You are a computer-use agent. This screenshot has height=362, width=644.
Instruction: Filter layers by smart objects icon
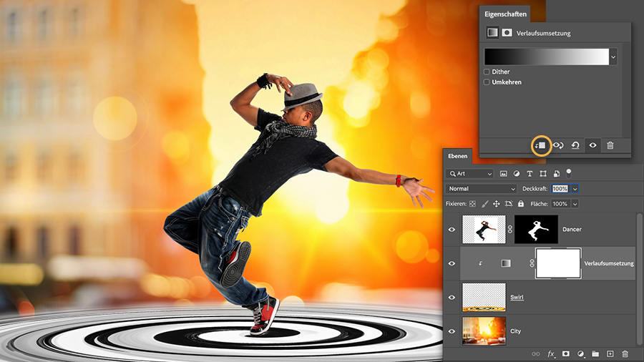pos(557,174)
